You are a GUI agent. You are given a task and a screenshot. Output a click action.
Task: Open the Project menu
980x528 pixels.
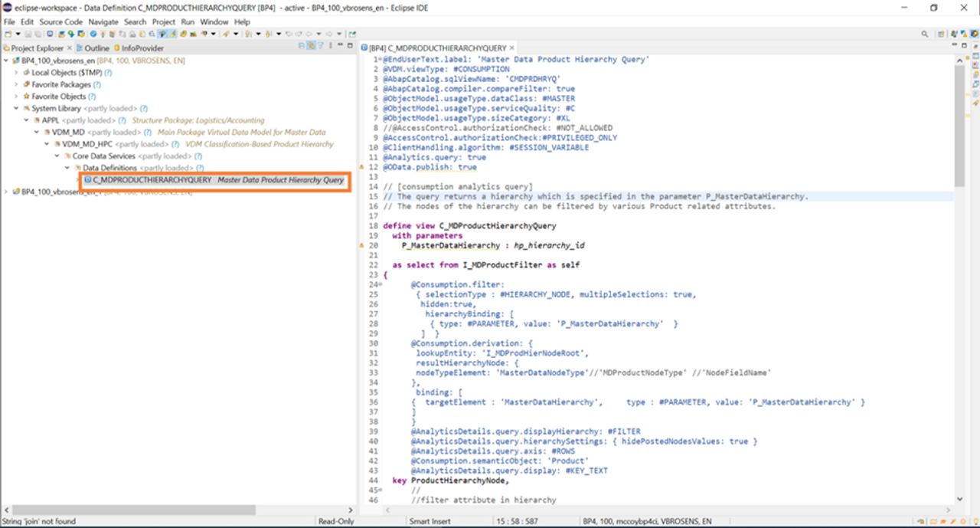pyautogui.click(x=164, y=22)
